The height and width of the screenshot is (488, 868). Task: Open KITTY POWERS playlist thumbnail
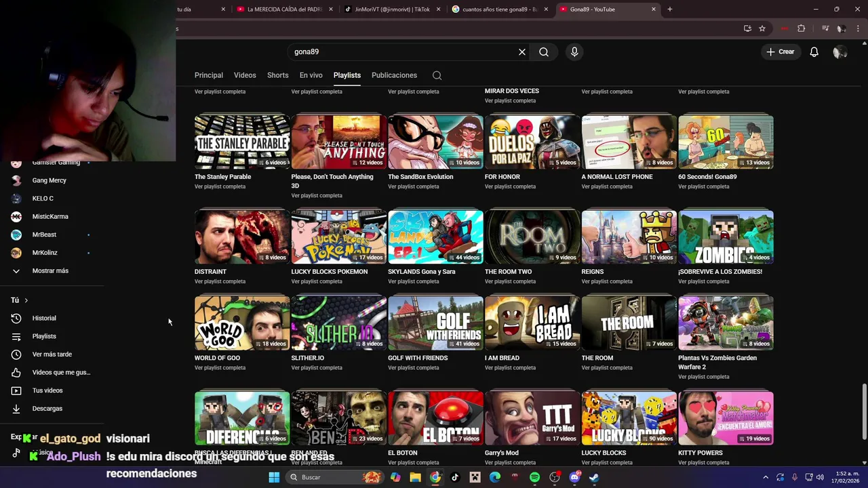pyautogui.click(x=726, y=418)
